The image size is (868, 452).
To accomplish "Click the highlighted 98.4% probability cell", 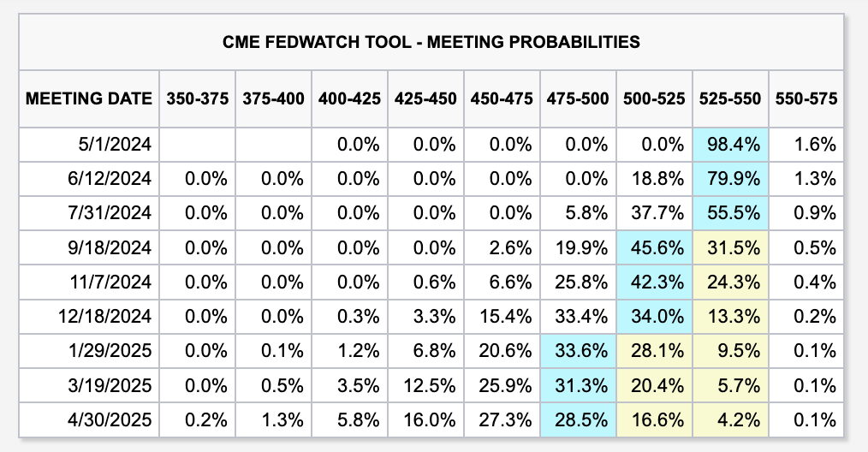I will [x=730, y=145].
